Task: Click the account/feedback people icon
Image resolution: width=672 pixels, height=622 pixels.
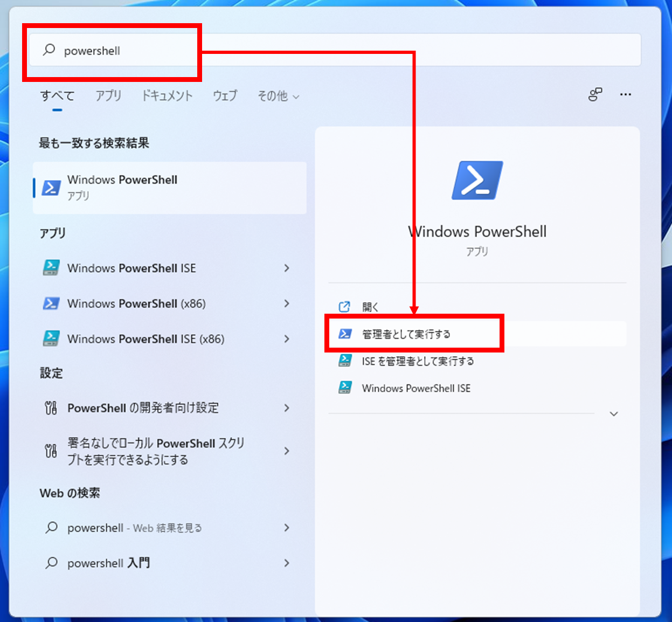Action: coord(595,94)
